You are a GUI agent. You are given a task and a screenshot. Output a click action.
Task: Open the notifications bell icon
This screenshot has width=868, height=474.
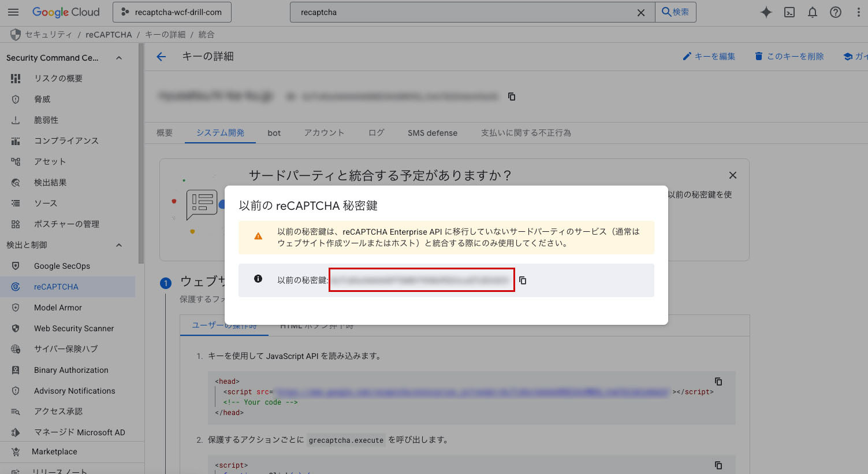(813, 12)
